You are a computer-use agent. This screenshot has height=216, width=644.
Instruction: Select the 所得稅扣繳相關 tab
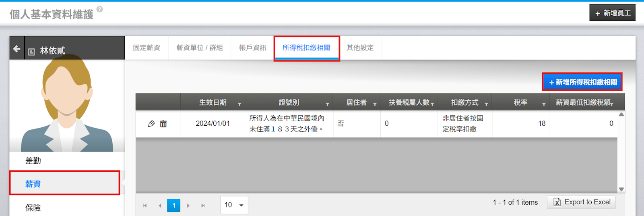(x=306, y=48)
